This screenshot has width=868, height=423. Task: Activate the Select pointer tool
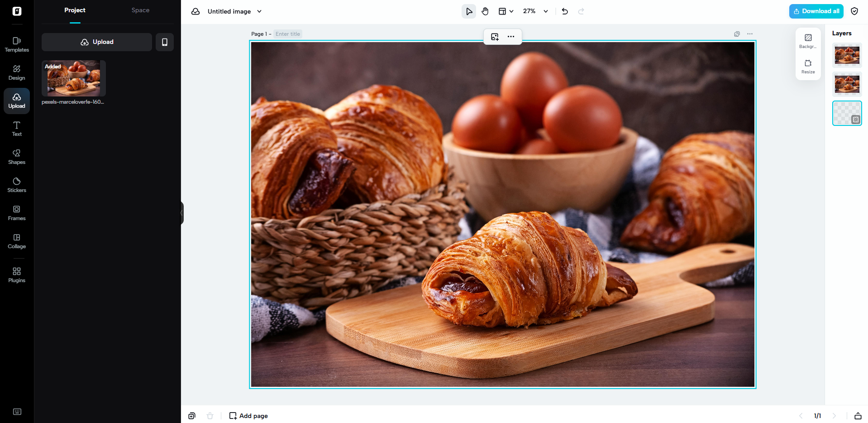469,11
